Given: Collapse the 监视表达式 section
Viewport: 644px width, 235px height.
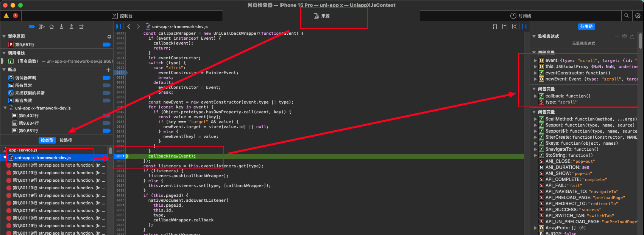Looking at the screenshot, I should [x=534, y=36].
